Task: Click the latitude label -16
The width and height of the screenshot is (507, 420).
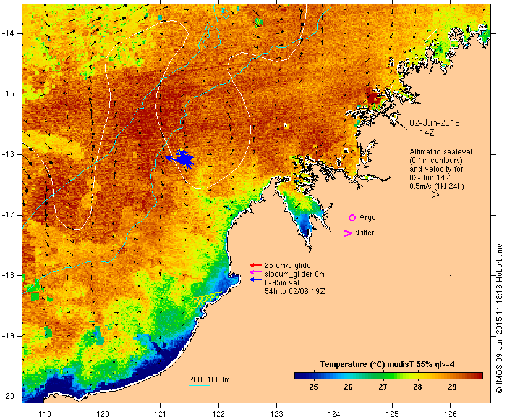Action: coord(8,155)
